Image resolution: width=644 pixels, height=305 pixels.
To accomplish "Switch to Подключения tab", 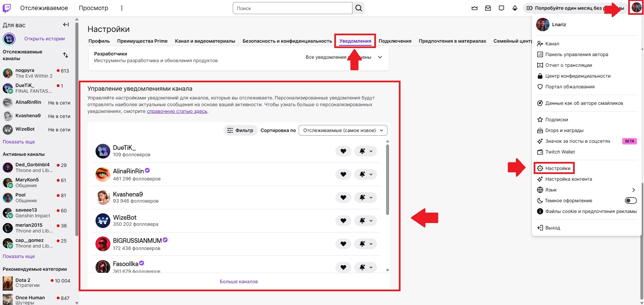I will (395, 41).
